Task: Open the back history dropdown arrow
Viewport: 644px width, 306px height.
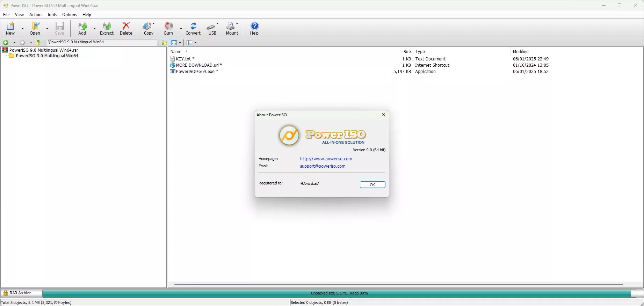Action: coord(14,43)
